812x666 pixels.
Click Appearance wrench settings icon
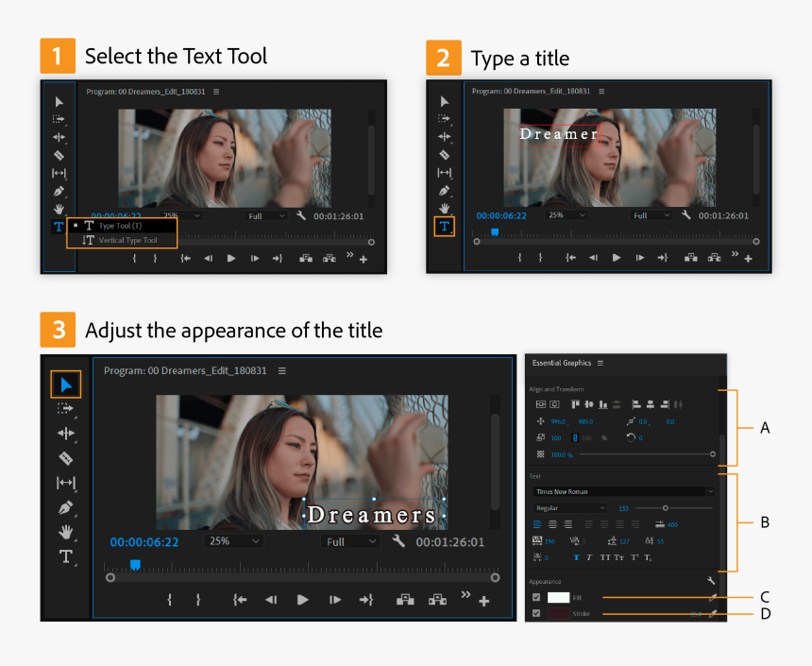point(711,580)
